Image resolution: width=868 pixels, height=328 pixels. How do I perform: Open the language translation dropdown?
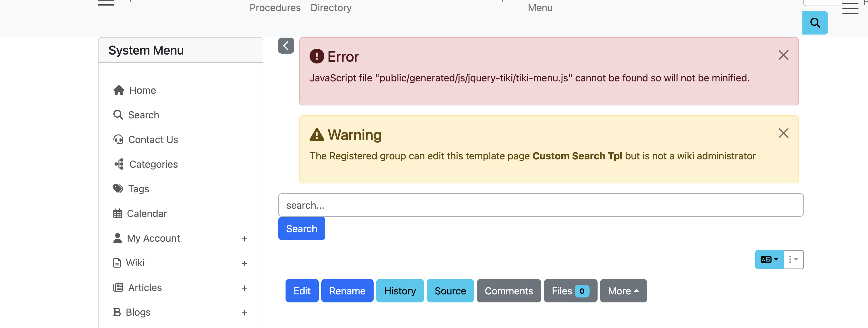769,259
